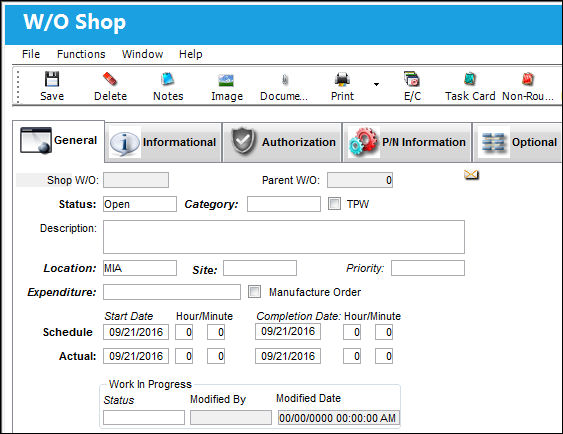Click the Print printer icon
Image resolution: width=563 pixels, height=434 pixels.
pyautogui.click(x=342, y=79)
